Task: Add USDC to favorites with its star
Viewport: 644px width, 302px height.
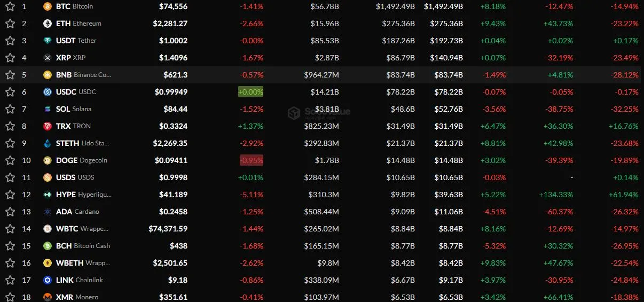Action: 10,92
